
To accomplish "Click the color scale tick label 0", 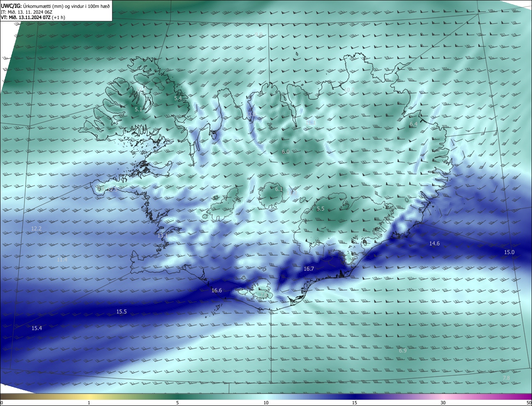I will pos(1,403).
